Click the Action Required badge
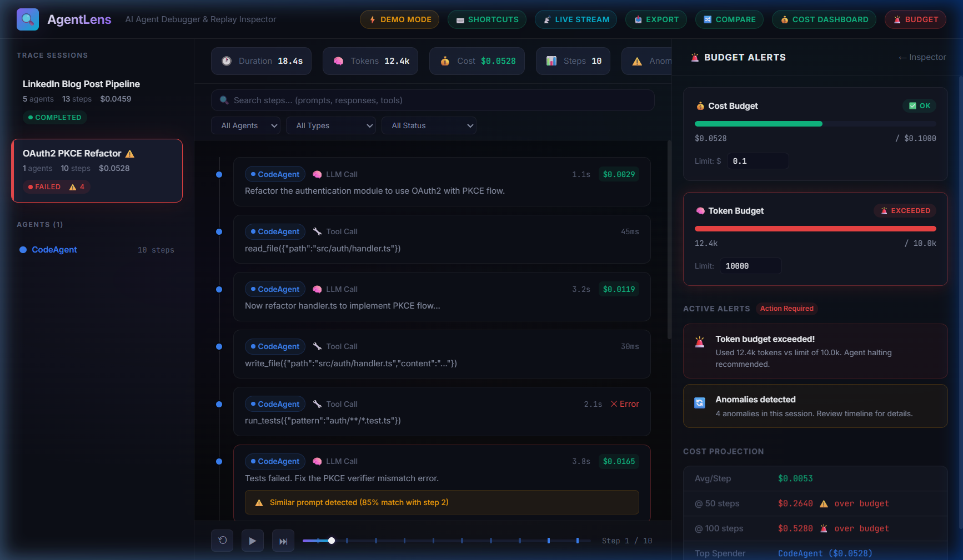 [786, 309]
